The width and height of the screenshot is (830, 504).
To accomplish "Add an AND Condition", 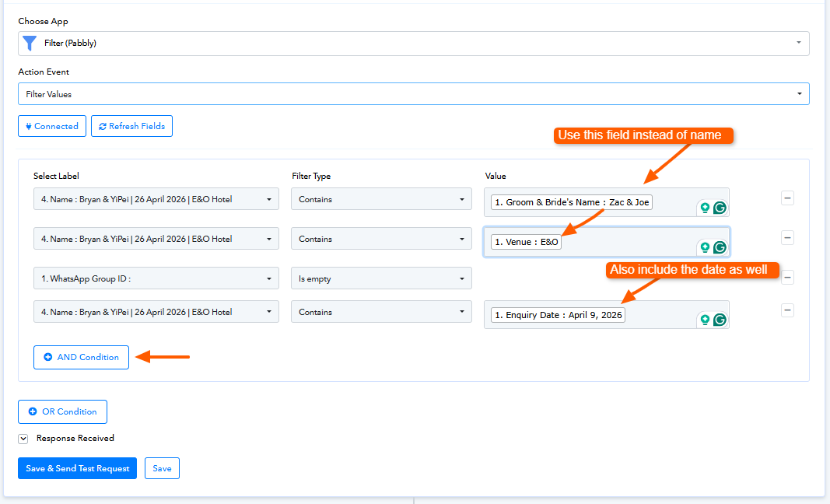I will pos(81,357).
